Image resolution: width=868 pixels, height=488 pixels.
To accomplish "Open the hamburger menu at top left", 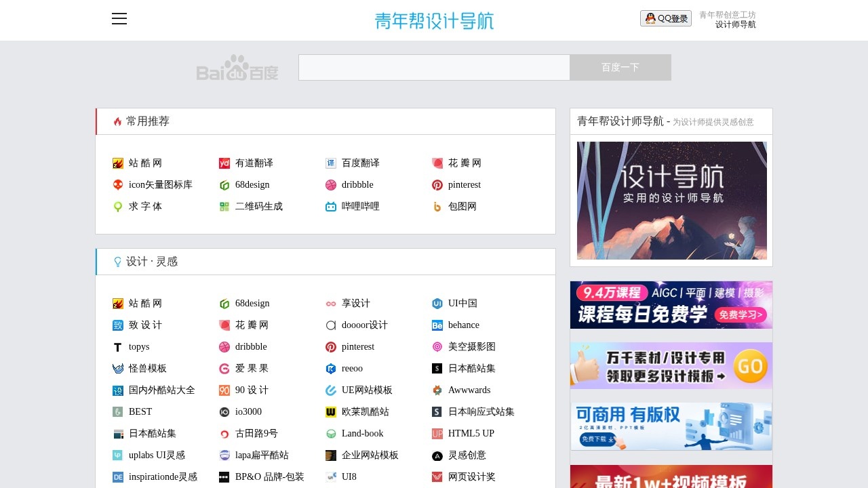I will click(119, 18).
